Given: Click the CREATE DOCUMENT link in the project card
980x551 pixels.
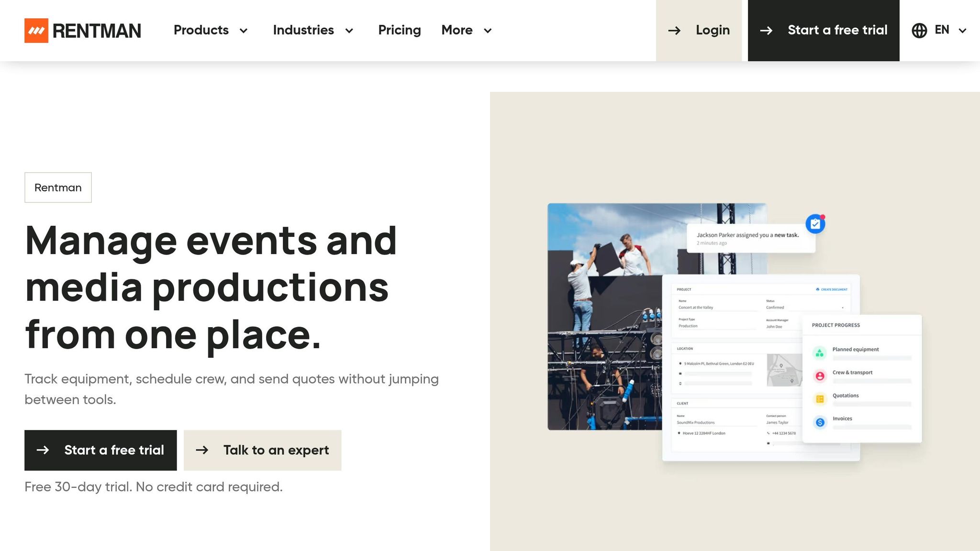Looking at the screenshot, I should (x=832, y=289).
